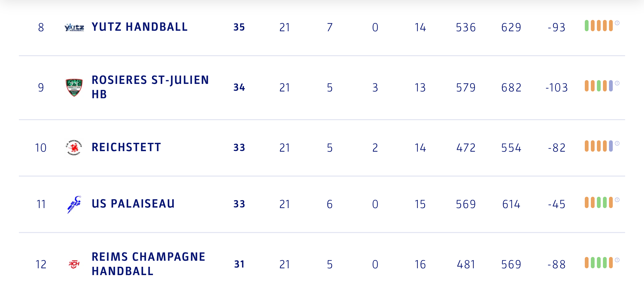
Task: Click the US Palaiseau club logo
Action: coord(74,204)
